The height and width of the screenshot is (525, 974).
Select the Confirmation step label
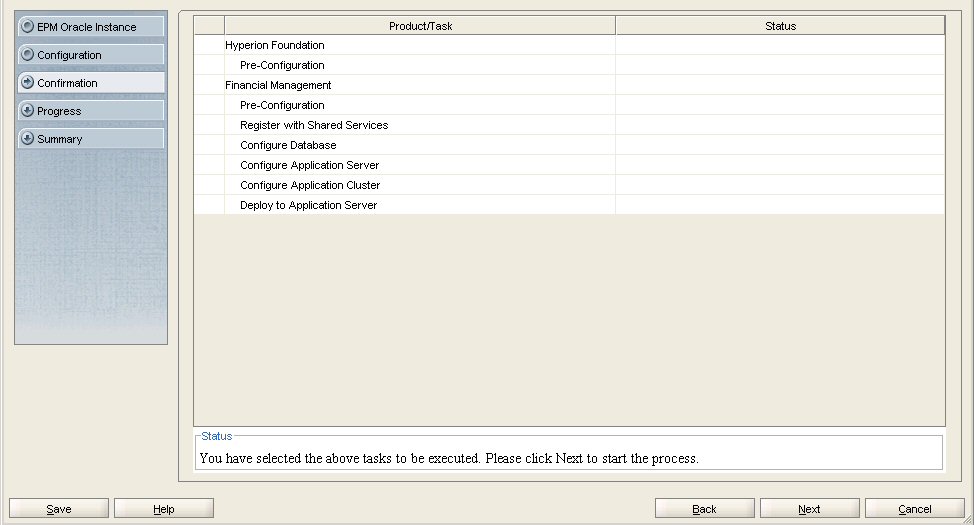[67, 83]
